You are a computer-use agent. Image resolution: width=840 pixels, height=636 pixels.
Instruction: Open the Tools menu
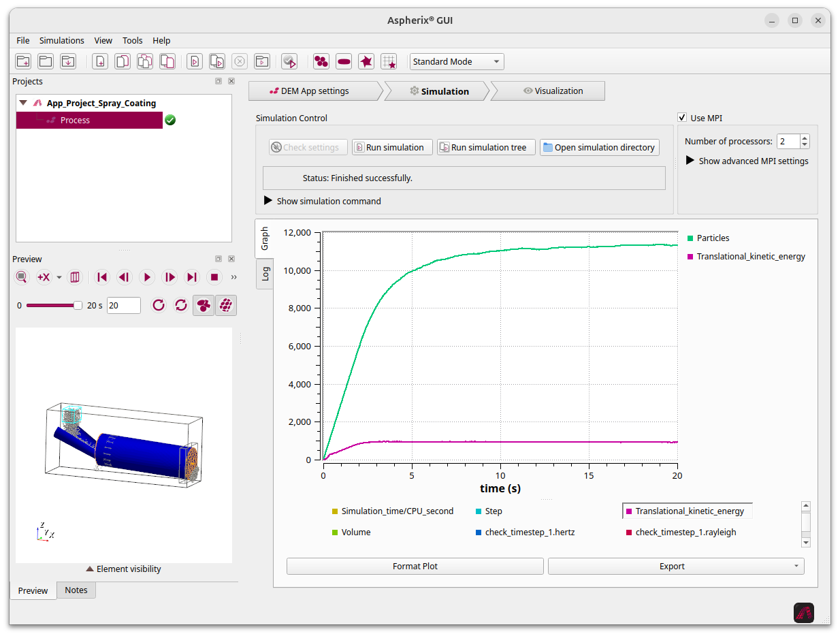tap(133, 41)
